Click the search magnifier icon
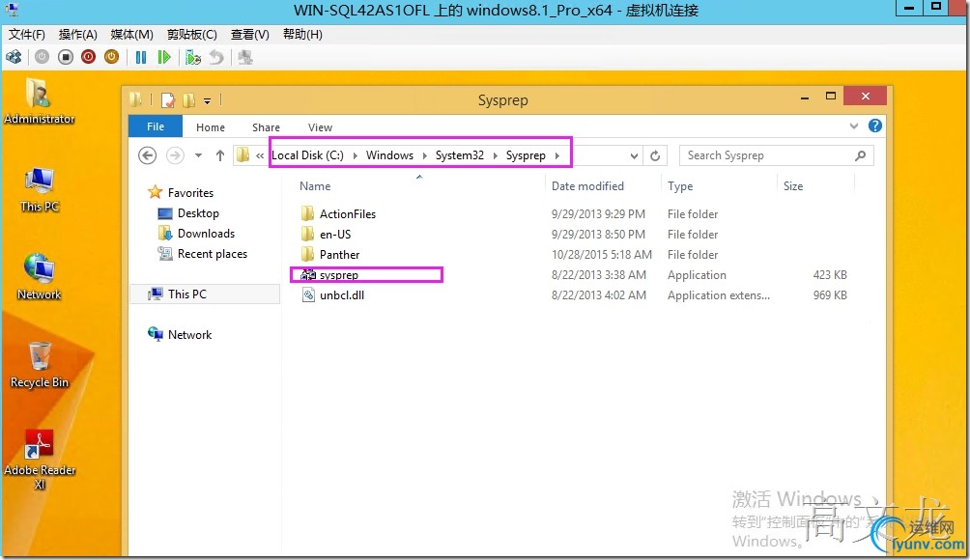 coord(860,155)
